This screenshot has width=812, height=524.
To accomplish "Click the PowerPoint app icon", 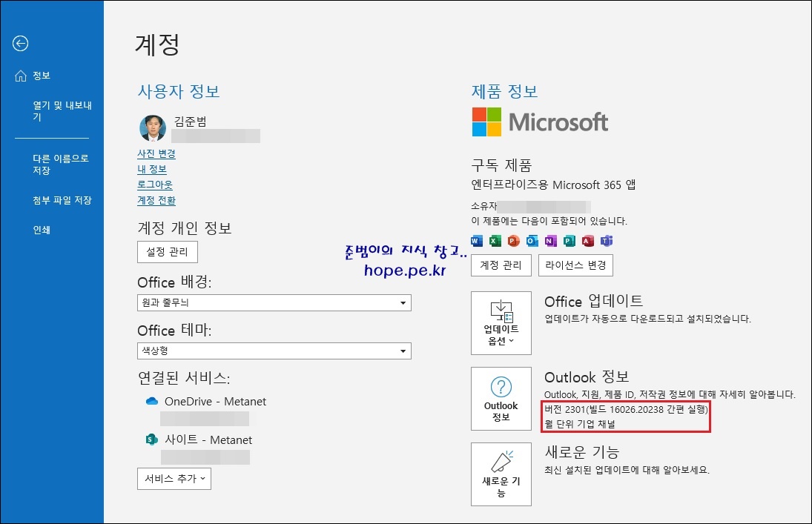I will (513, 241).
